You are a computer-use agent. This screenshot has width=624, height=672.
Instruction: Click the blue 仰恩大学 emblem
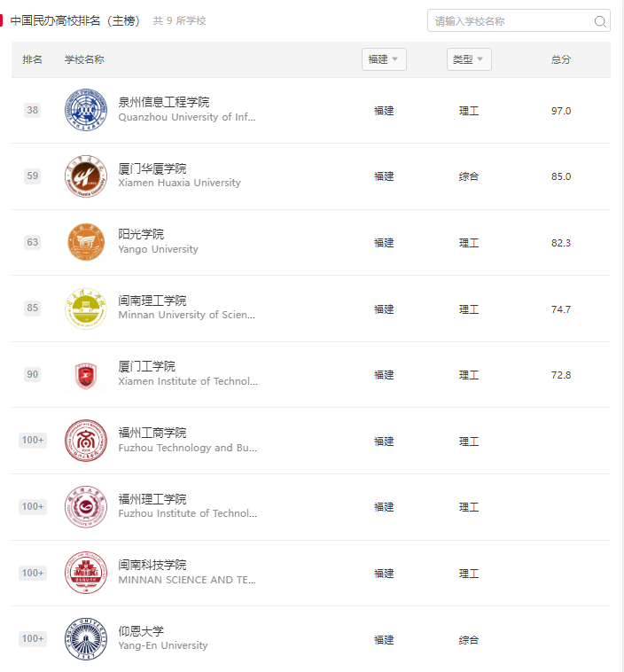coord(86,639)
